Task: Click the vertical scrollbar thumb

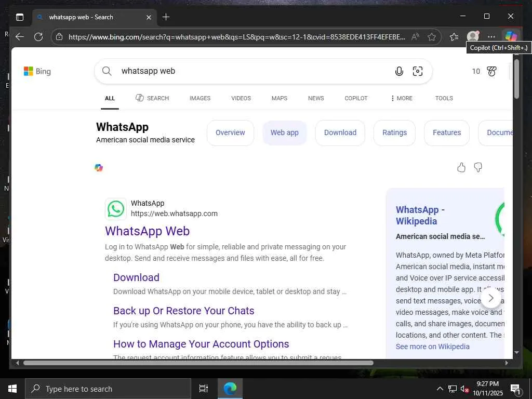Action: tap(516, 79)
